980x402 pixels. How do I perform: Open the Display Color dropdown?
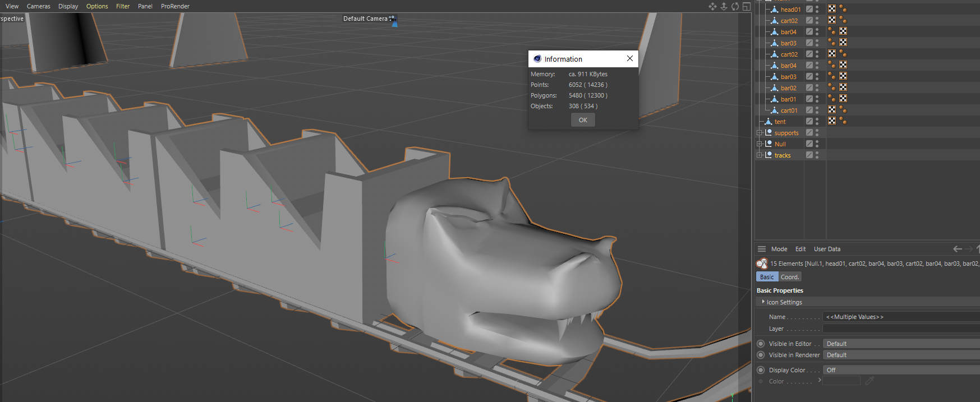click(901, 370)
